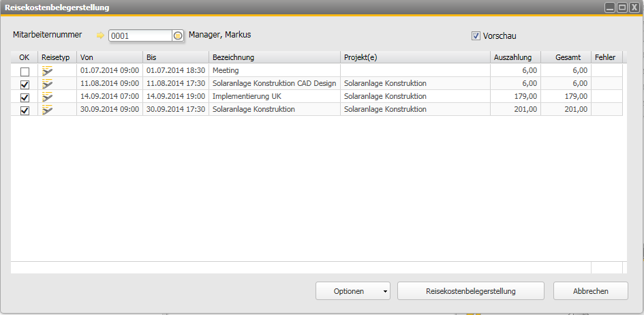Sort by the Gesamt column header

566,57
